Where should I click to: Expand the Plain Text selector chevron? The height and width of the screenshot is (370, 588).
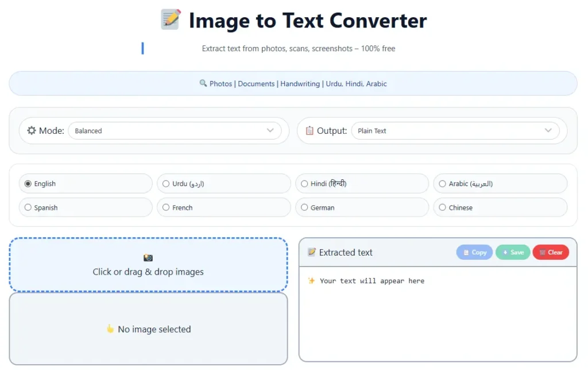[x=550, y=130]
